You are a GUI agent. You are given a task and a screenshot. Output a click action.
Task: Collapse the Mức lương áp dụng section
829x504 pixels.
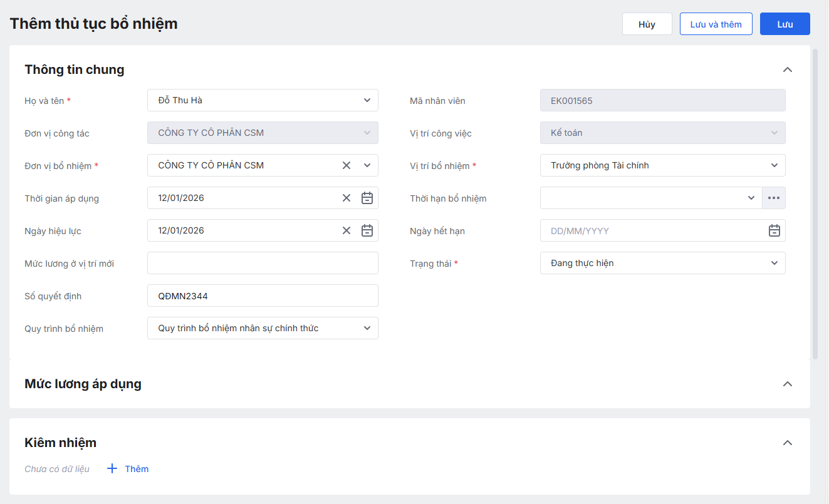coord(788,384)
